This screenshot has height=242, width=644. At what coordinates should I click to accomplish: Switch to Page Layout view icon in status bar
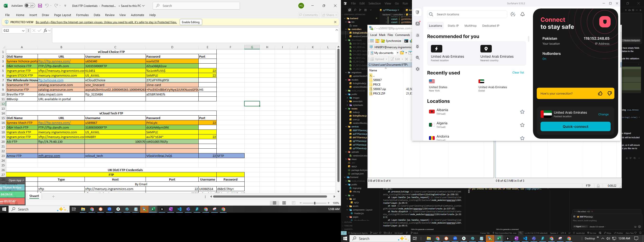click(284, 203)
